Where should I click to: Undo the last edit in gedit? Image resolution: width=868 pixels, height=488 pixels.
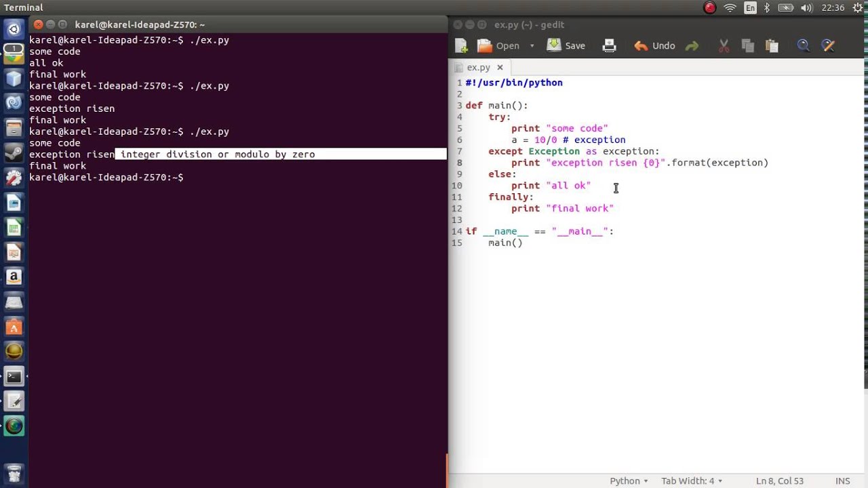654,45
